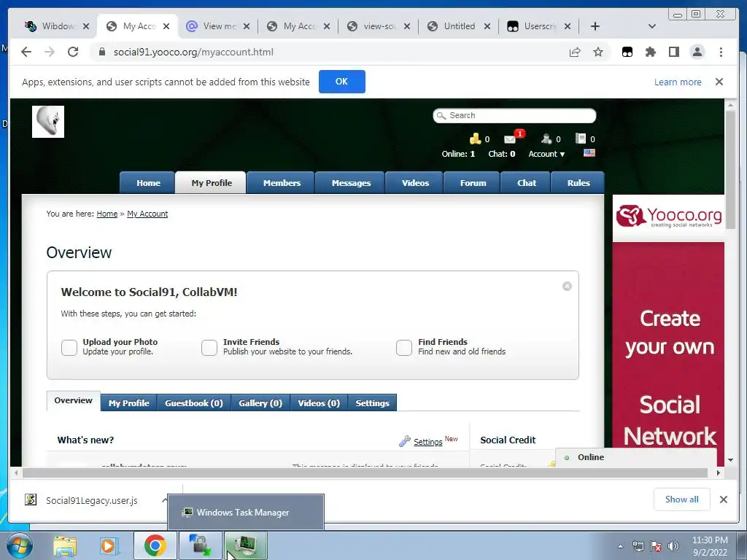Viewport: 747px width, 560px height.
Task: Switch to the Untitled browser tab
Action: click(459, 26)
